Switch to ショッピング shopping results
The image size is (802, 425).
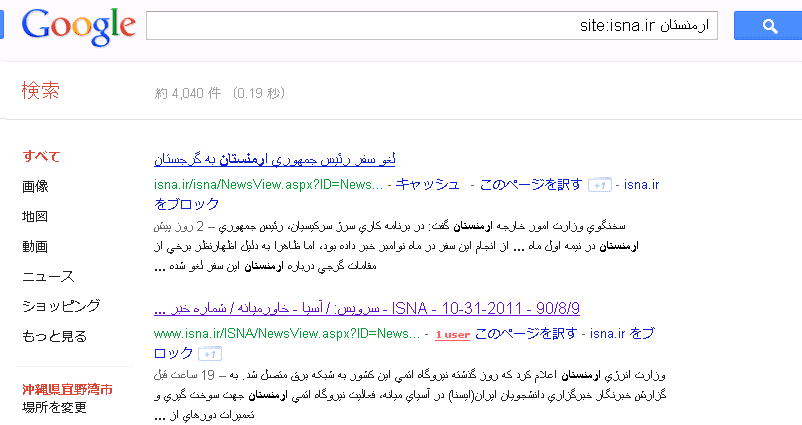click(61, 306)
